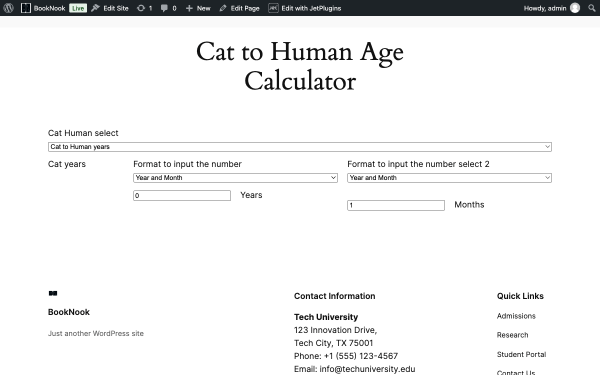Open Format to input the number dropdown
Screen dimensions: 600x375
click(x=235, y=178)
